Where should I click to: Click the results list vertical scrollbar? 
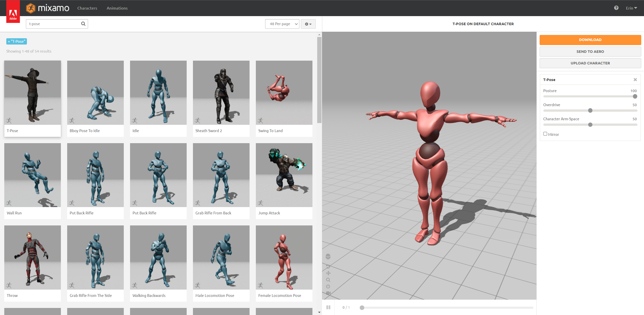click(319, 80)
